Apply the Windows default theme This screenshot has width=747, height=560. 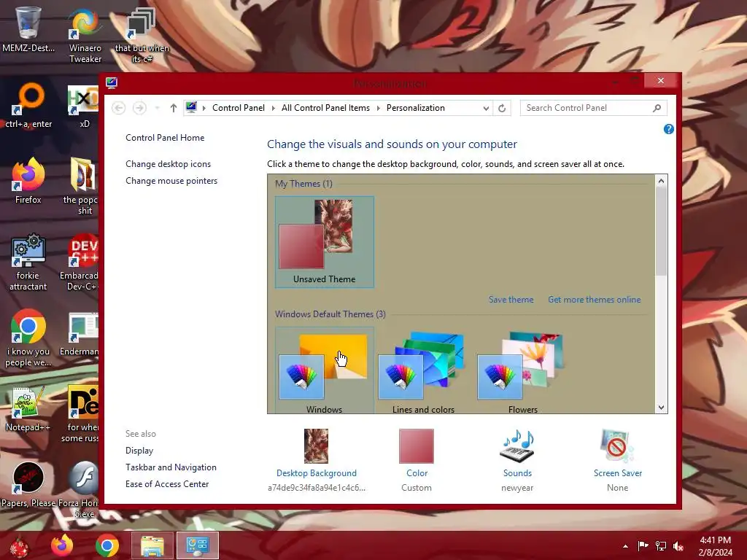point(325,370)
